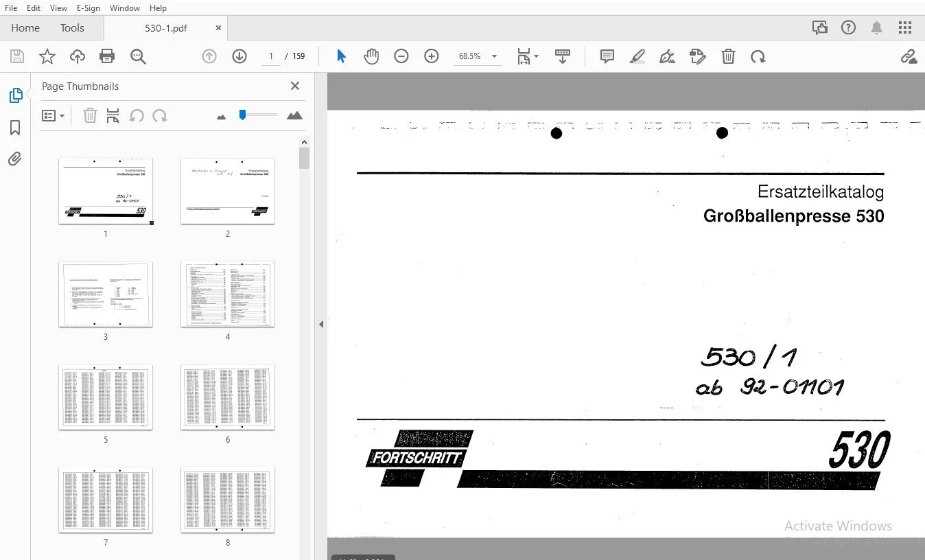The height and width of the screenshot is (560, 925).
Task: Select the 530-1.pdf document tab
Action: 166,28
